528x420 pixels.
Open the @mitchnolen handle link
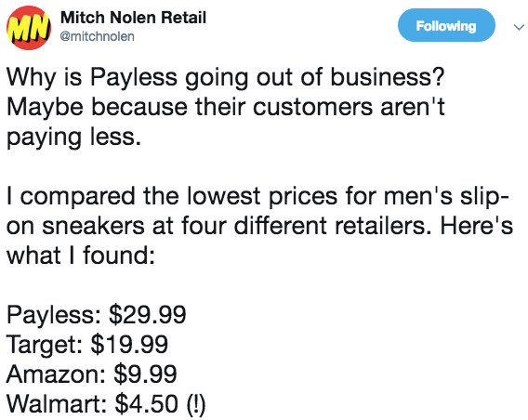(98, 36)
